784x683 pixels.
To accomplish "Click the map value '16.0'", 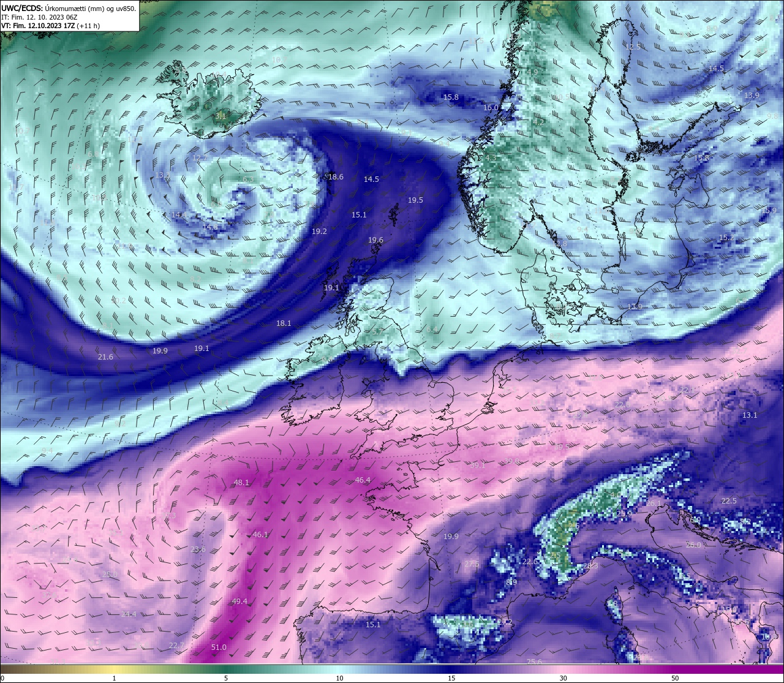I will [491, 107].
